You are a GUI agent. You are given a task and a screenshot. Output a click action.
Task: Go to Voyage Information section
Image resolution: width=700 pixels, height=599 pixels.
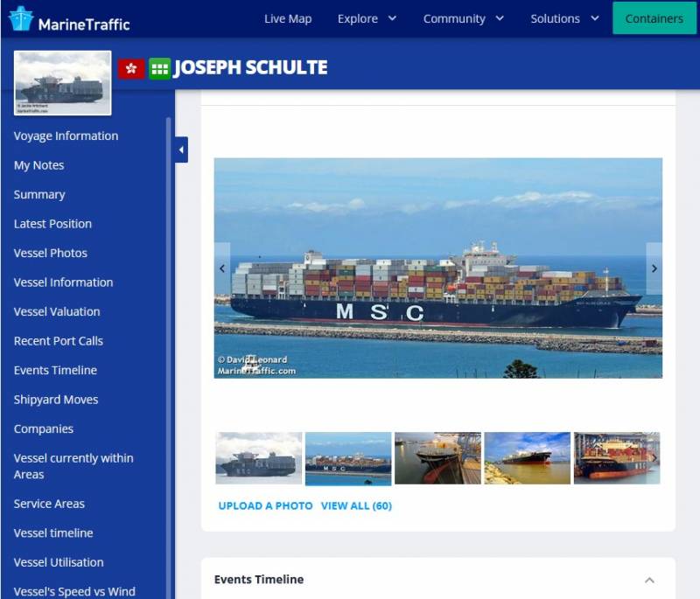click(66, 136)
